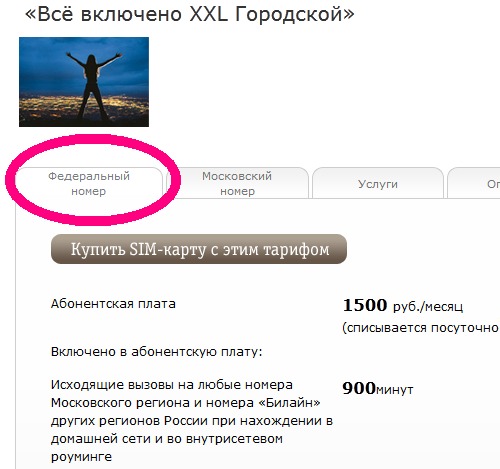Click the pink oval annotation's bottom edge
The image size is (500, 469).
point(92,220)
